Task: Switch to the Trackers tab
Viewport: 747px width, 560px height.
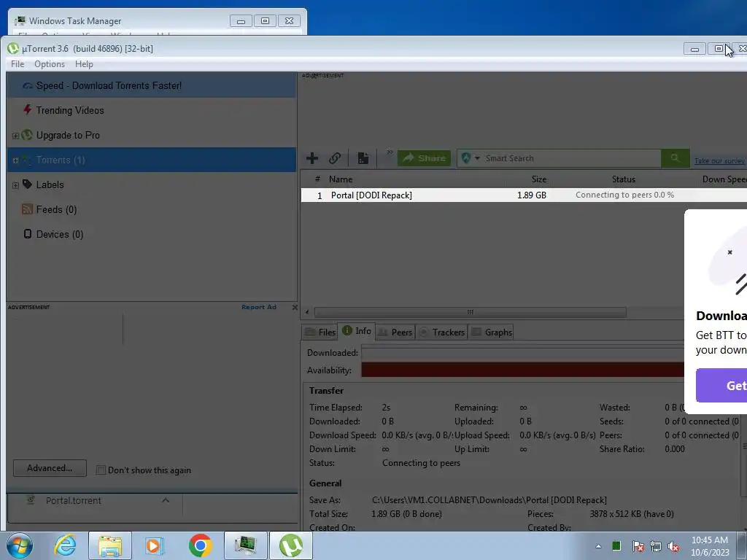Action: coord(441,332)
